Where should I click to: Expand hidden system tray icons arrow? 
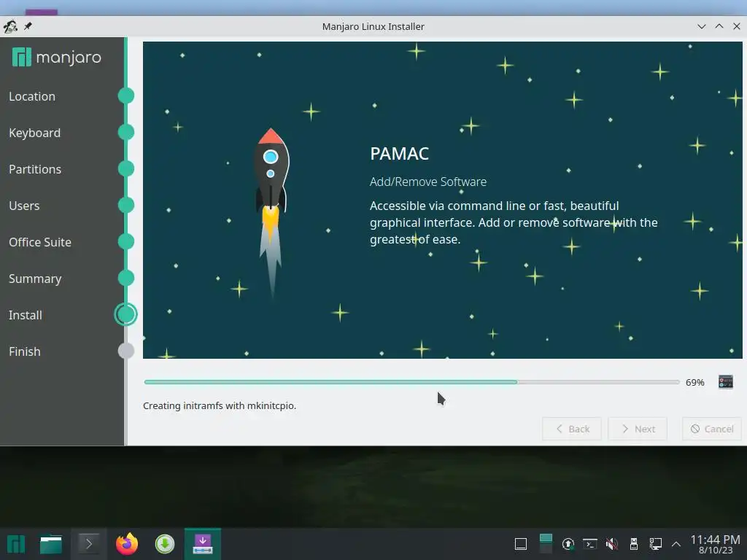point(676,544)
